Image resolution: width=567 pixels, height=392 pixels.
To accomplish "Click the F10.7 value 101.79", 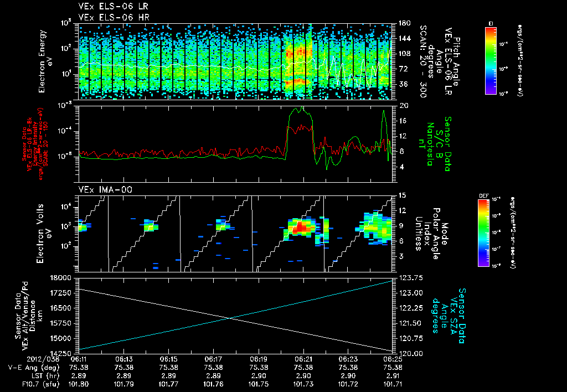I will [x=123, y=384].
